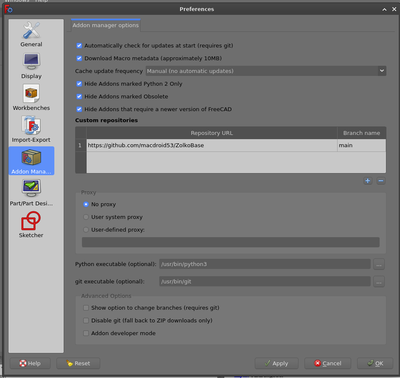The width and height of the screenshot is (400, 378).
Task: Select the User system proxy option
Action: tap(86, 217)
